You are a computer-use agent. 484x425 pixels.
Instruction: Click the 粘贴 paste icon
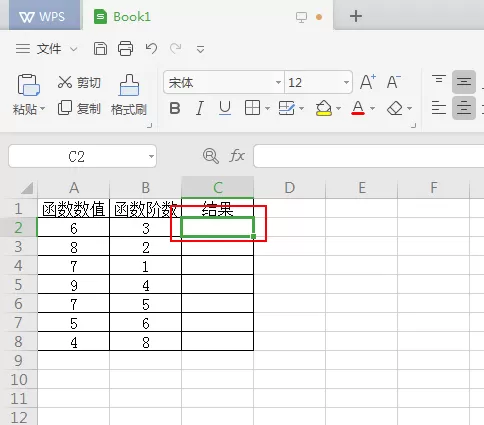pyautogui.click(x=28, y=85)
